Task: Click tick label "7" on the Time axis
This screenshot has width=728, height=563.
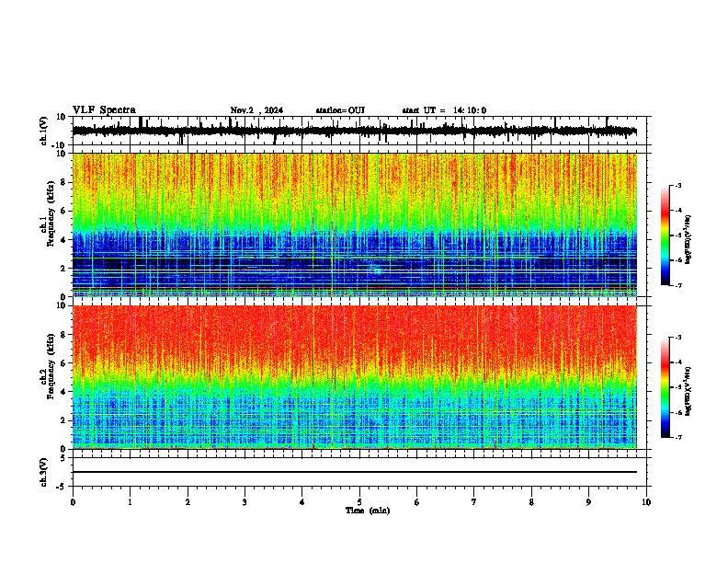Action: [x=474, y=502]
